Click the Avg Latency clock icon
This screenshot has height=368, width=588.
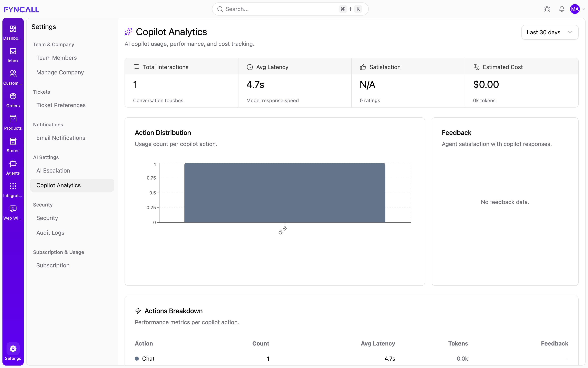point(250,67)
